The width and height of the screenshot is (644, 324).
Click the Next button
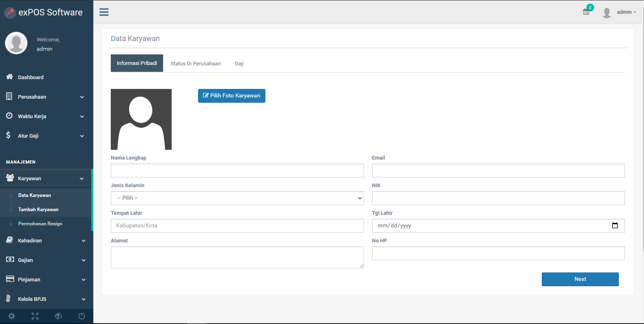point(580,279)
